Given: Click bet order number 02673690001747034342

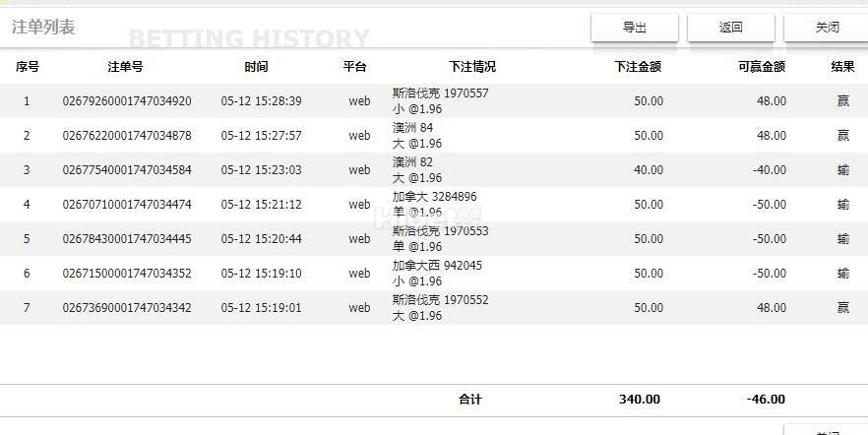Looking at the screenshot, I should pyautogui.click(x=127, y=308).
